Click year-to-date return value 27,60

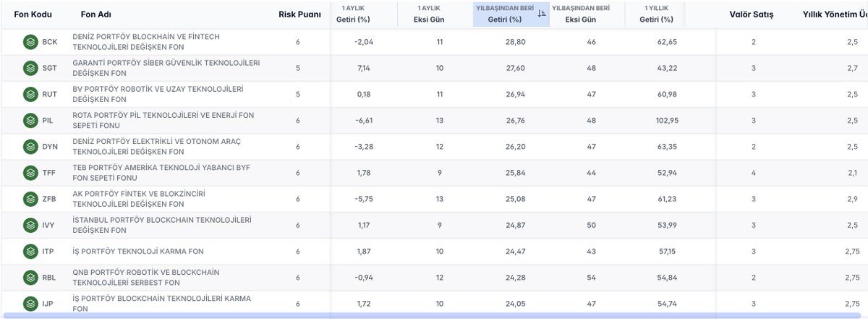(515, 68)
